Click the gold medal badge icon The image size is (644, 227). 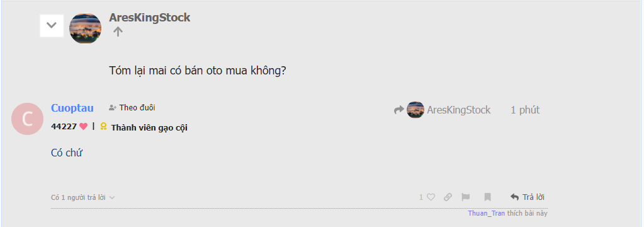click(x=103, y=126)
